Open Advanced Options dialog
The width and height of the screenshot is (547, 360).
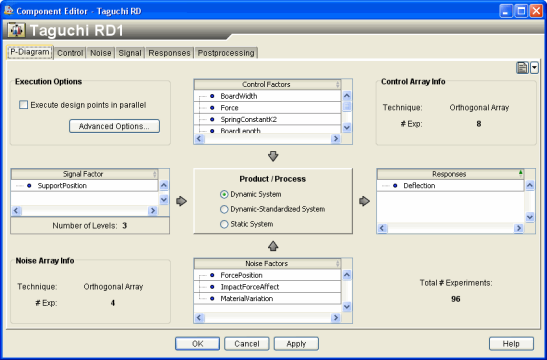114,126
